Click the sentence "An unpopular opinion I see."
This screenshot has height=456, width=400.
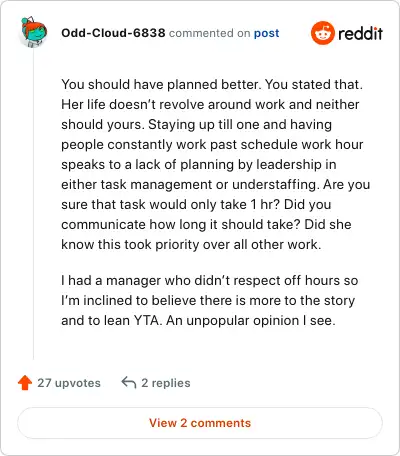click(x=251, y=321)
